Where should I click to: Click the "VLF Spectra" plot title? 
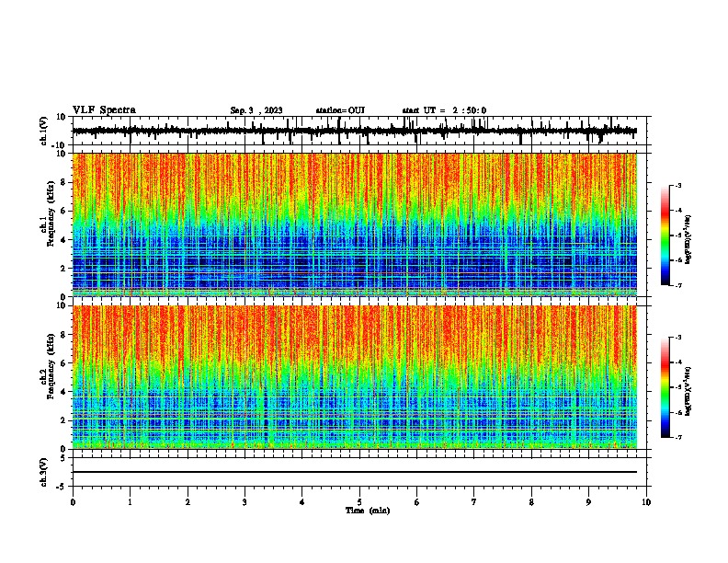coord(104,110)
